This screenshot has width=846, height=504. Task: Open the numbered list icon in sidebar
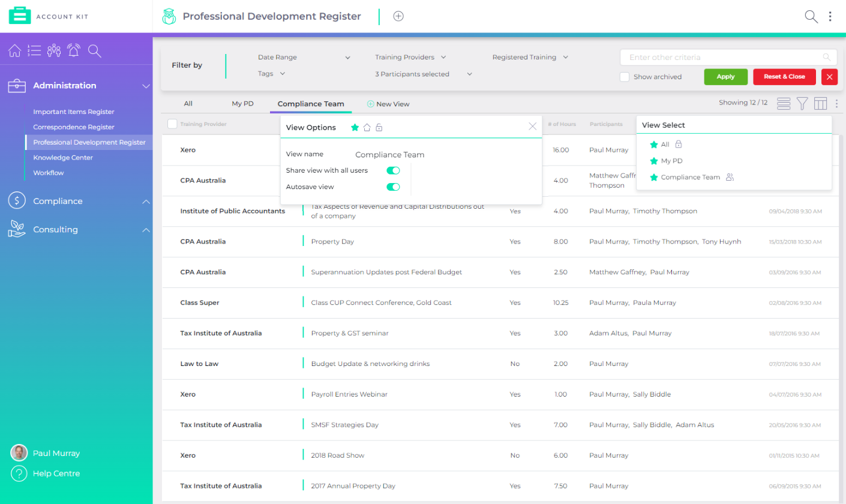34,50
